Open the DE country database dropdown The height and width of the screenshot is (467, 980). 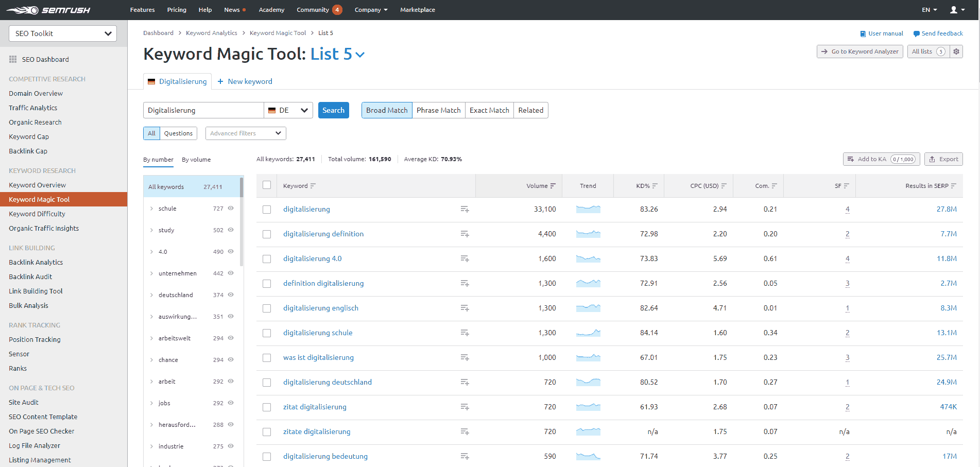[x=288, y=110]
